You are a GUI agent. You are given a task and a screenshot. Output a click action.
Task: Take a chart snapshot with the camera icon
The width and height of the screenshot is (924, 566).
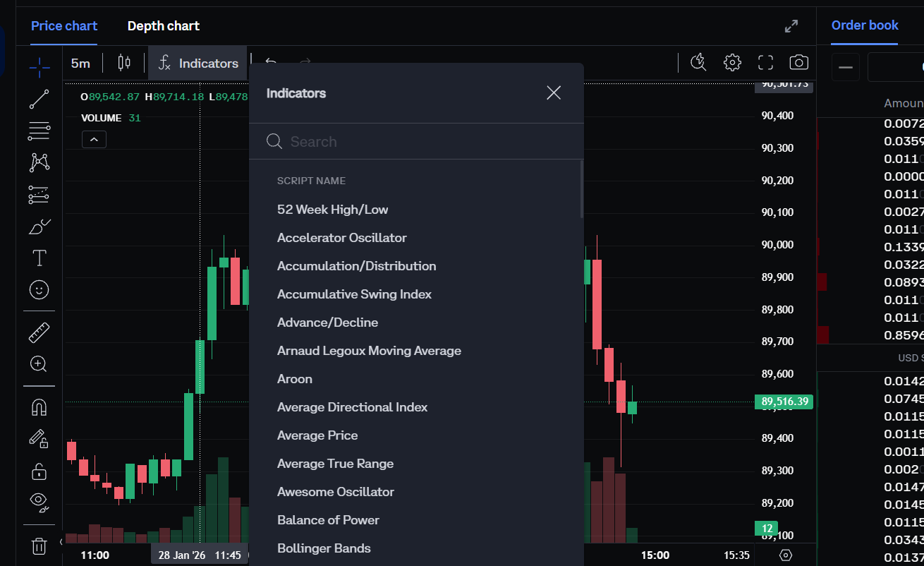[x=798, y=62]
